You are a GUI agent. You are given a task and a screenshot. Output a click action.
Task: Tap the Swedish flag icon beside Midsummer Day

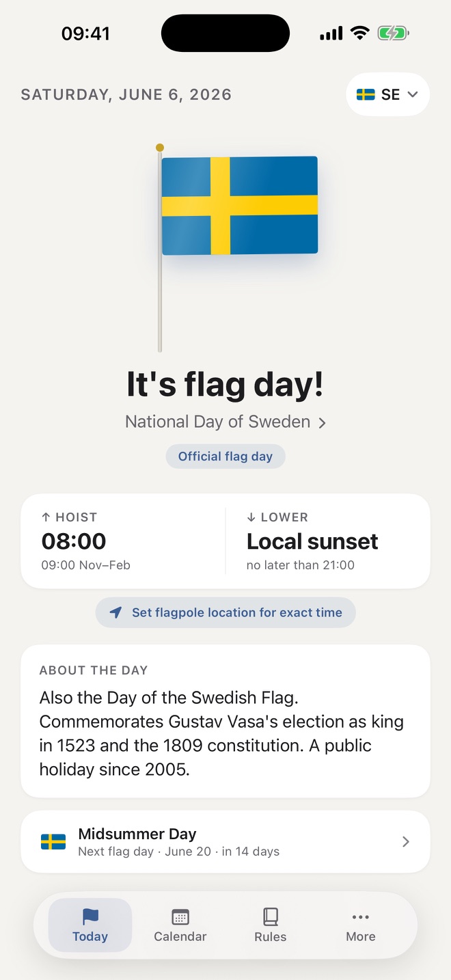point(53,842)
